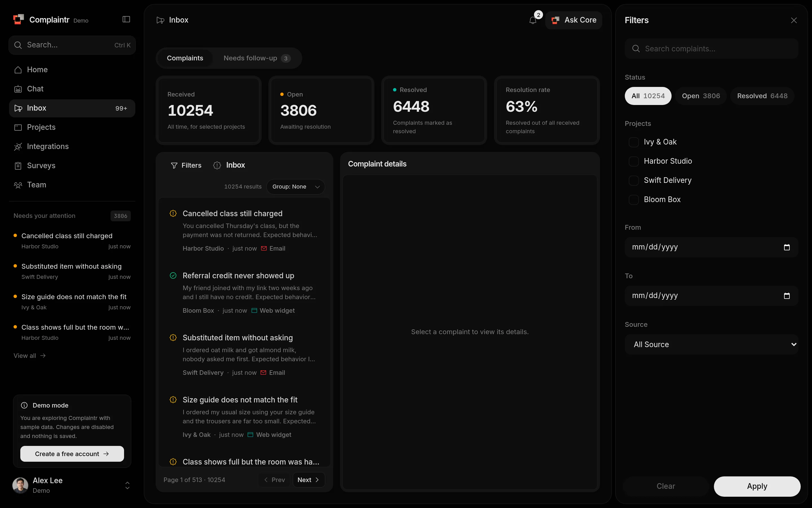Open Home from the sidebar
Screen dimensions: 812x508
[x=72, y=69]
